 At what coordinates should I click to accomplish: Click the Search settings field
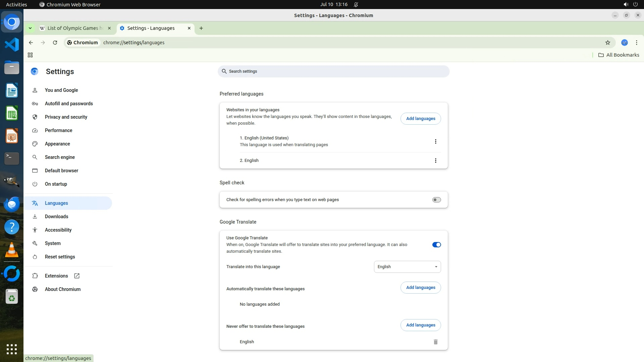tap(333, 71)
